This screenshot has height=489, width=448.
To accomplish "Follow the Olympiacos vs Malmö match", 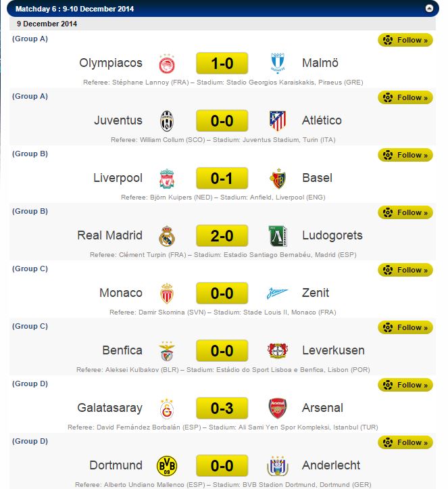I will [x=405, y=40].
